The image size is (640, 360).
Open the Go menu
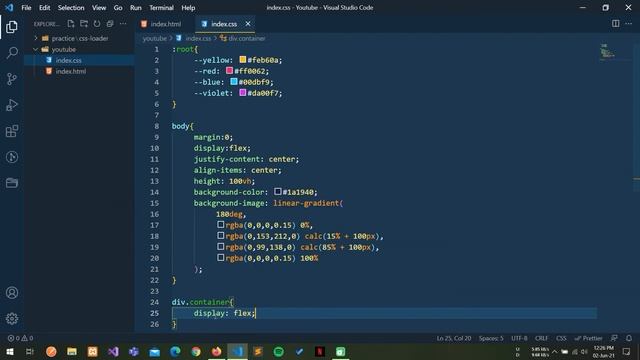(118, 8)
